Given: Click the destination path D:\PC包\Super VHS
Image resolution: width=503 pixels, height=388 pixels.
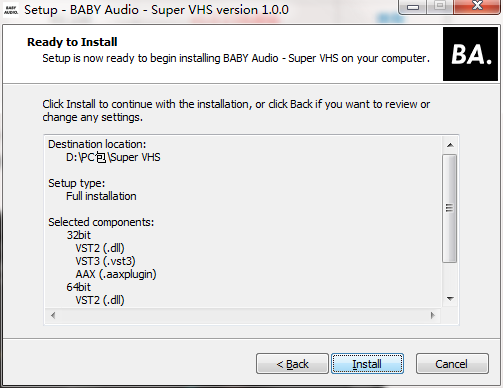Looking at the screenshot, I should tap(113, 157).
